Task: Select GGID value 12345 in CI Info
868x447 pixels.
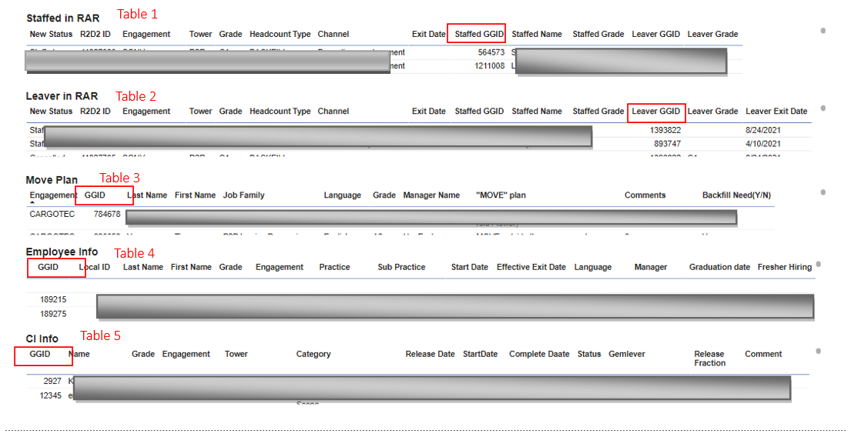Action: [x=50, y=395]
